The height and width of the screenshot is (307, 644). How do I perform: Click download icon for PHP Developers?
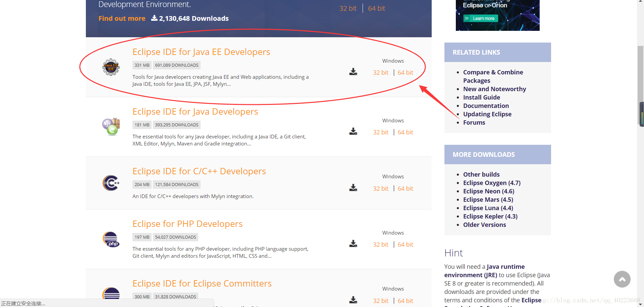tap(353, 244)
